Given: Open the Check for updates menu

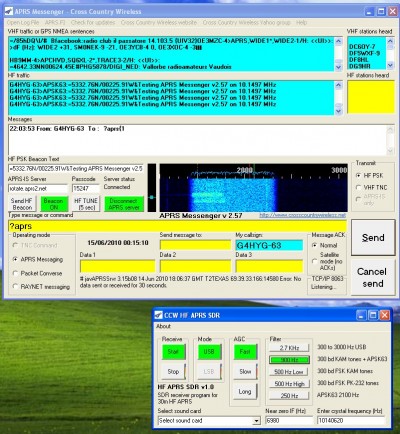Looking at the screenshot, I should 93,23.
